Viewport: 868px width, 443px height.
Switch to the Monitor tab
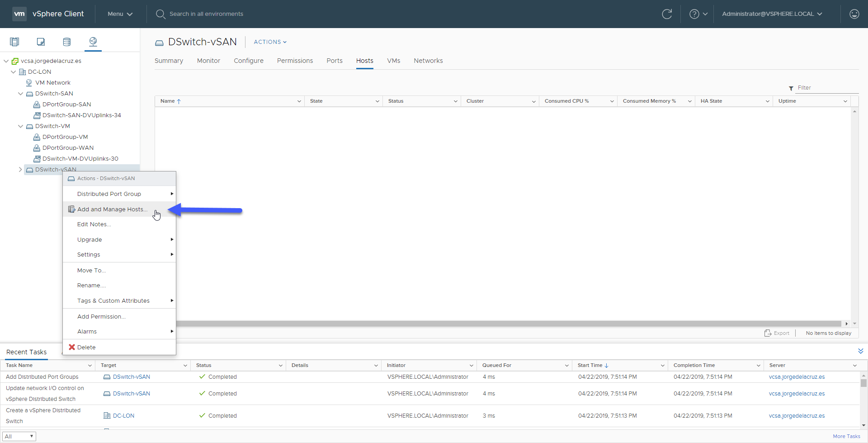208,61
